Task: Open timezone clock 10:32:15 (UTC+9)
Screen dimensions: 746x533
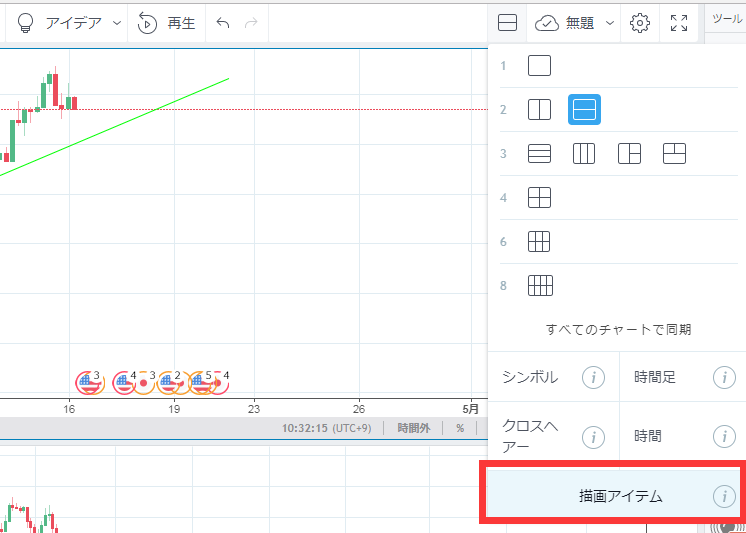Action: pyautogui.click(x=326, y=428)
